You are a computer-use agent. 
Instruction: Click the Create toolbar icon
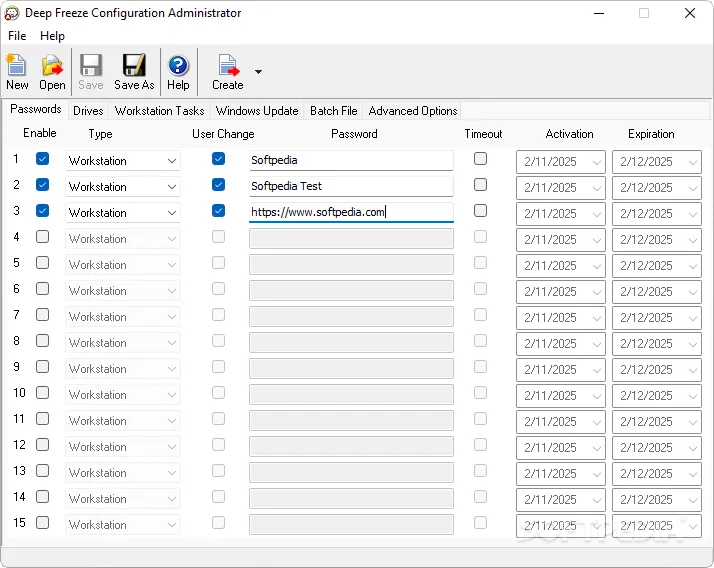228,72
